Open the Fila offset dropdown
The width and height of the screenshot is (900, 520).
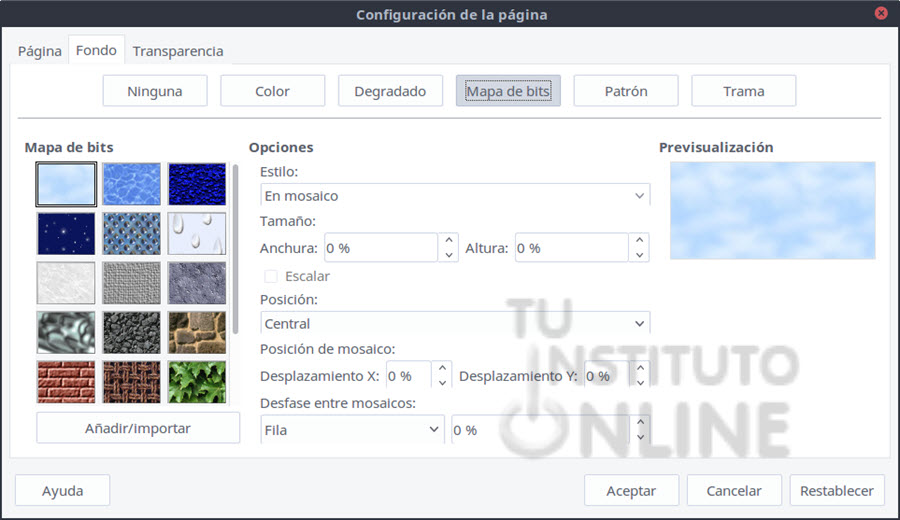pyautogui.click(x=352, y=430)
